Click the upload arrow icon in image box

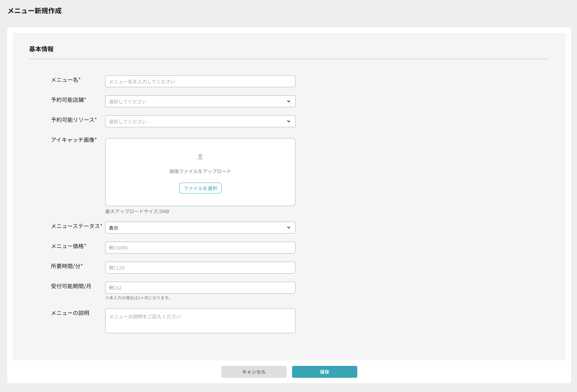pyautogui.click(x=200, y=156)
